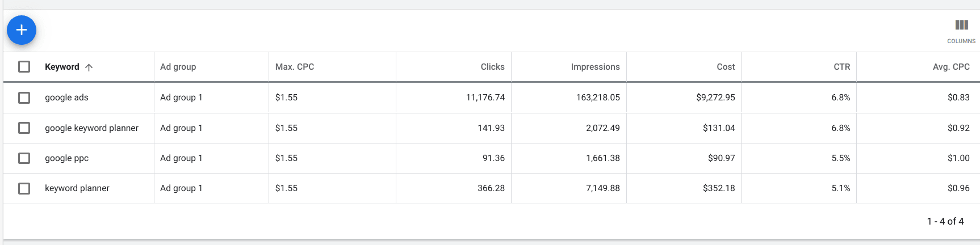This screenshot has height=245, width=980.
Task: Select the keyword planner row checkbox
Action: click(24, 188)
